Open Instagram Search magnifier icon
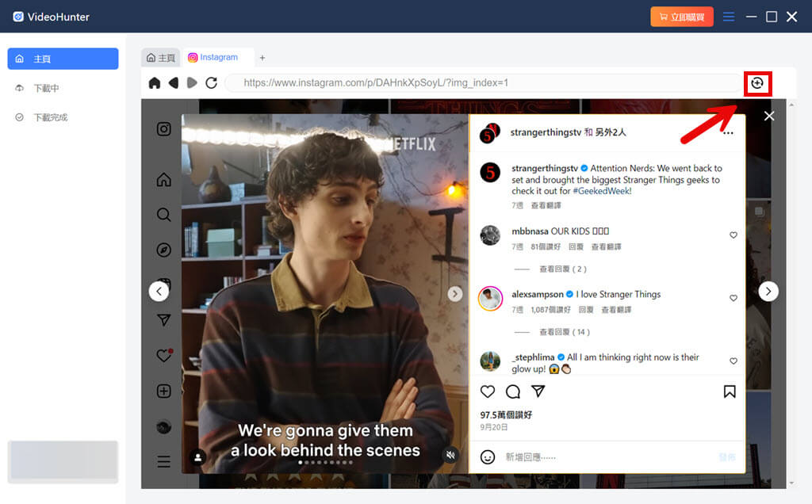The height and width of the screenshot is (504, 812). [x=163, y=215]
